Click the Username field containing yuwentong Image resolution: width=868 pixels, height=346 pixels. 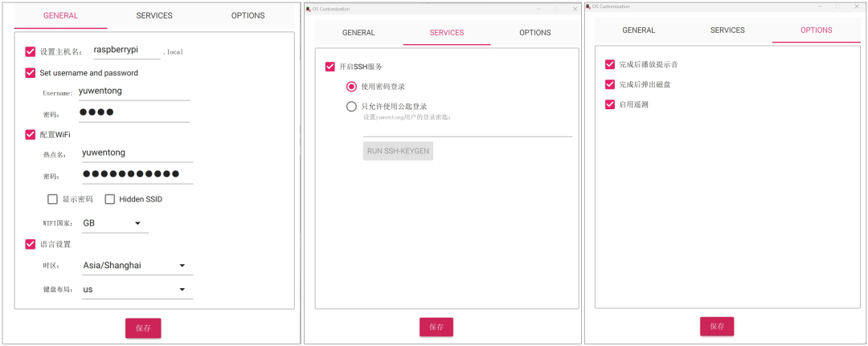coord(134,92)
